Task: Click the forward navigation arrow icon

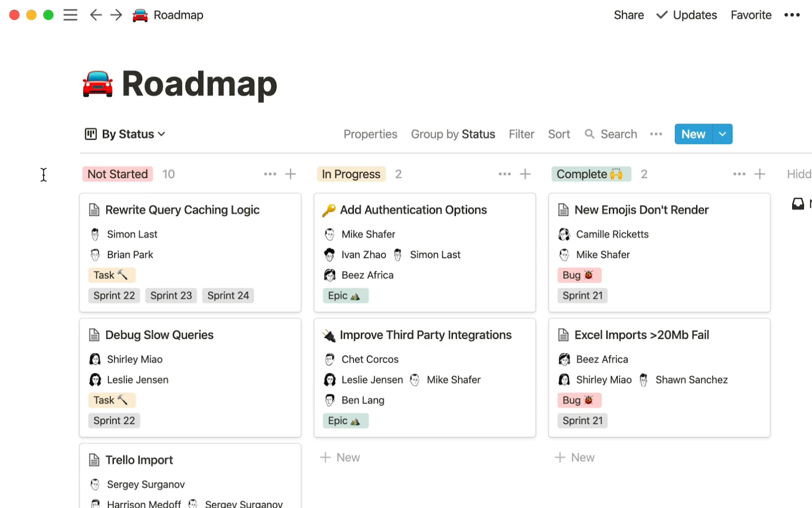Action: click(116, 15)
